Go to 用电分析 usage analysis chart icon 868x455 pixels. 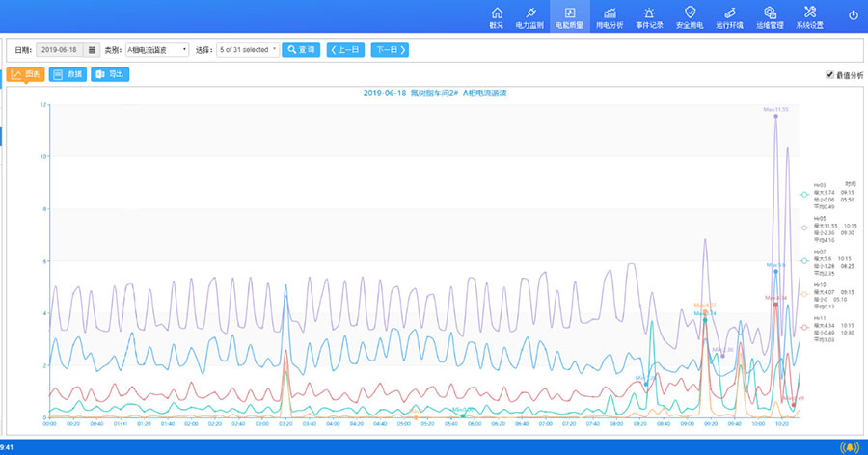[611, 14]
